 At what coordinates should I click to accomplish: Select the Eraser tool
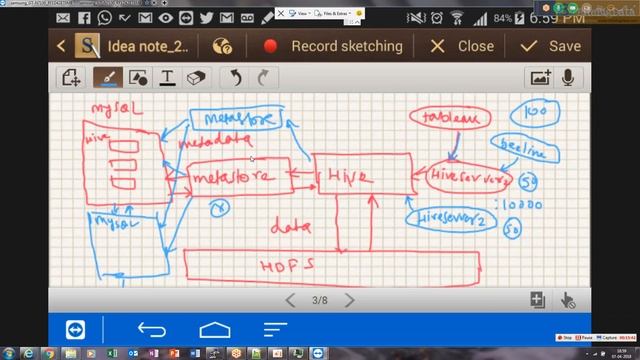pos(196,77)
